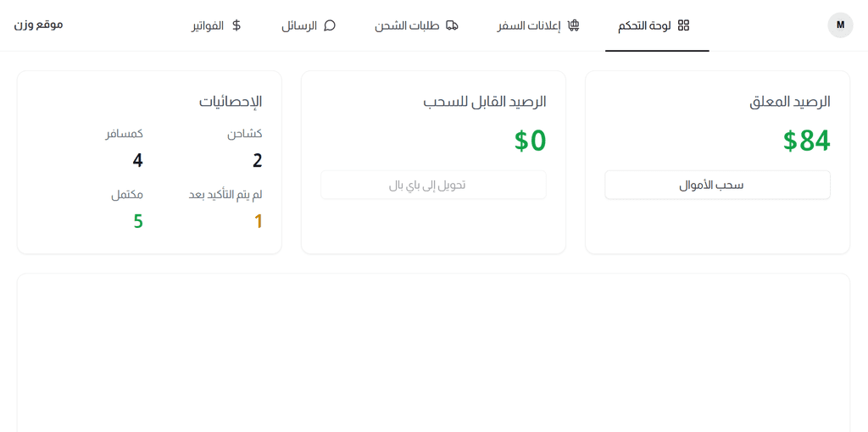Click the تحويل إلى باي بال button

(433, 185)
